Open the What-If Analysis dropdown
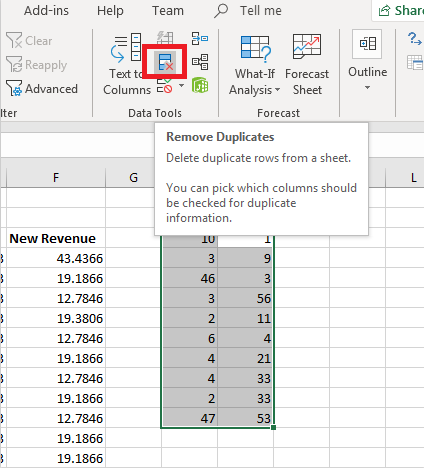 tap(255, 64)
